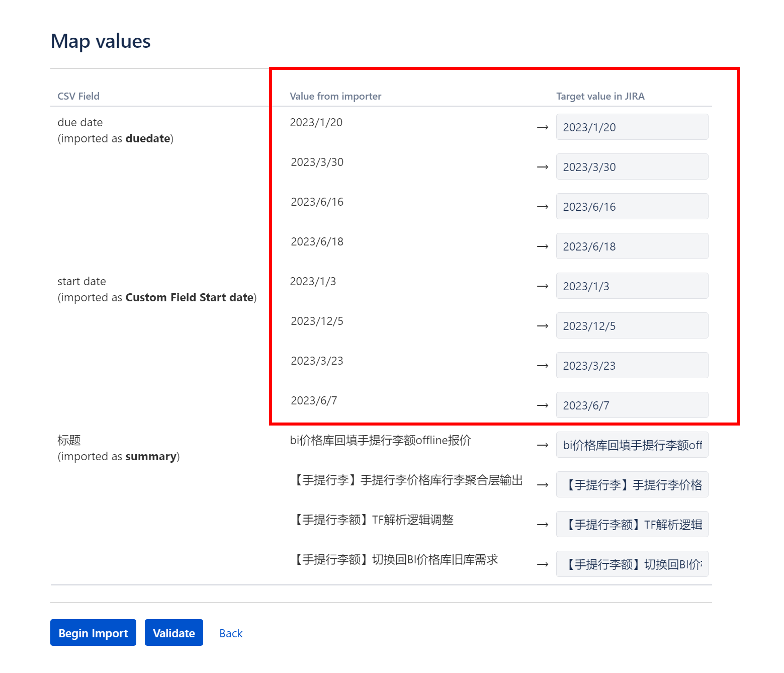
Task: Edit target field for TF解析逻辑调整 summary
Action: coord(632,524)
